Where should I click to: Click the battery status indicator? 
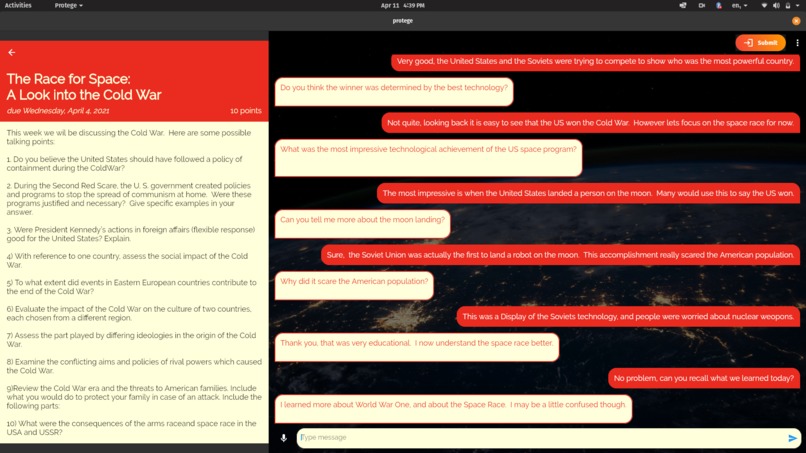787,5
